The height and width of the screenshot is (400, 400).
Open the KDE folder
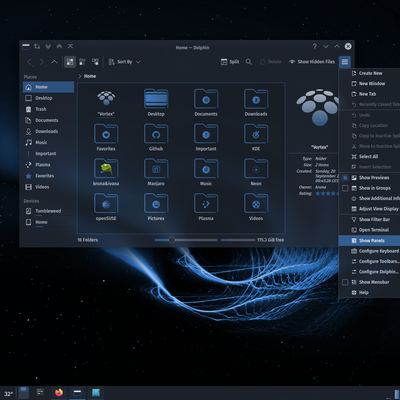tap(256, 137)
